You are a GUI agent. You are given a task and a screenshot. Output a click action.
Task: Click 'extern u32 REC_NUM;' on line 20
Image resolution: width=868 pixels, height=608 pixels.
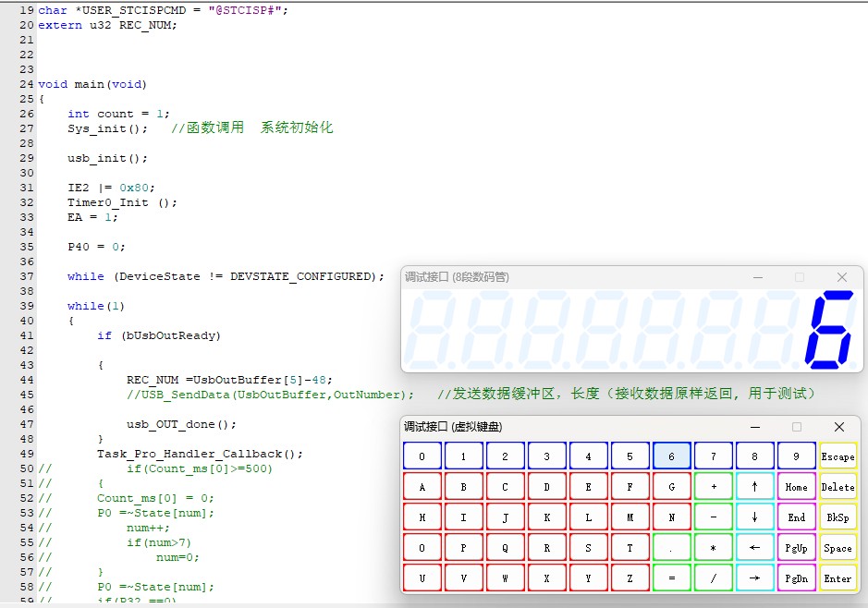point(107,25)
